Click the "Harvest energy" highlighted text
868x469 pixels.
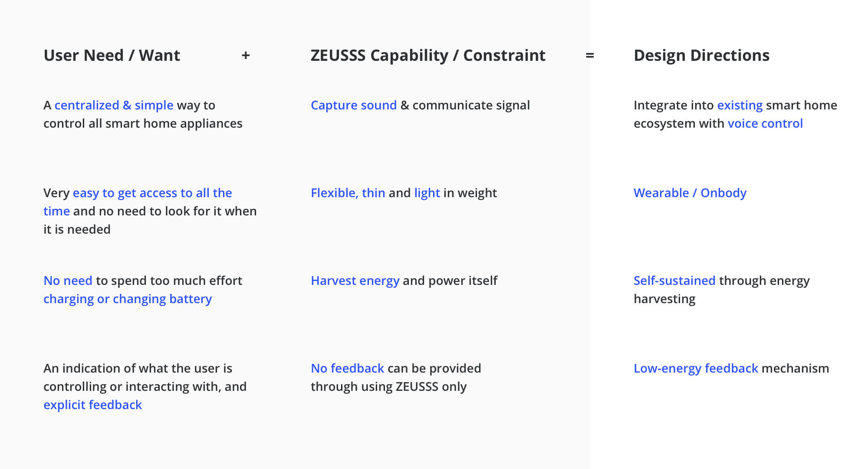pos(355,281)
